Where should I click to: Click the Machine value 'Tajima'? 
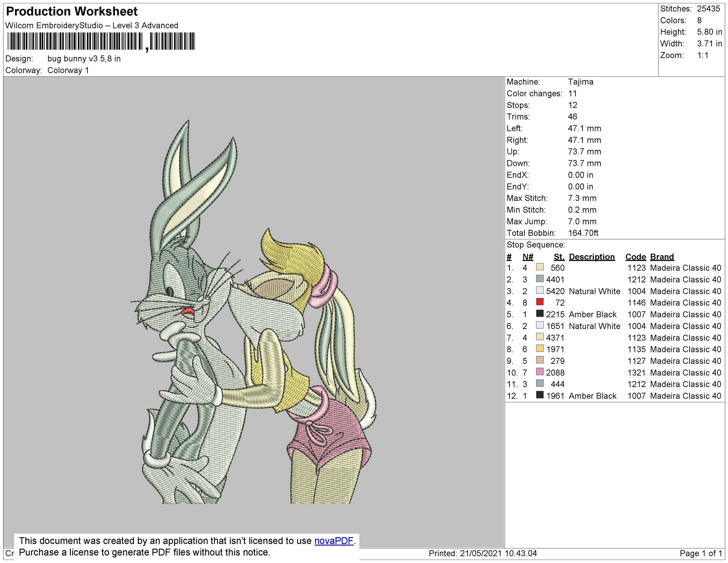[581, 82]
